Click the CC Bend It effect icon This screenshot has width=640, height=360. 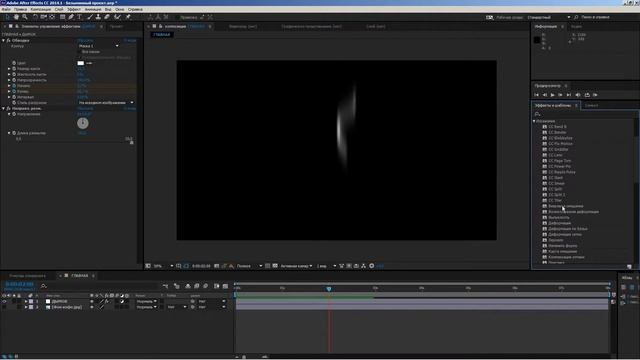(544, 127)
